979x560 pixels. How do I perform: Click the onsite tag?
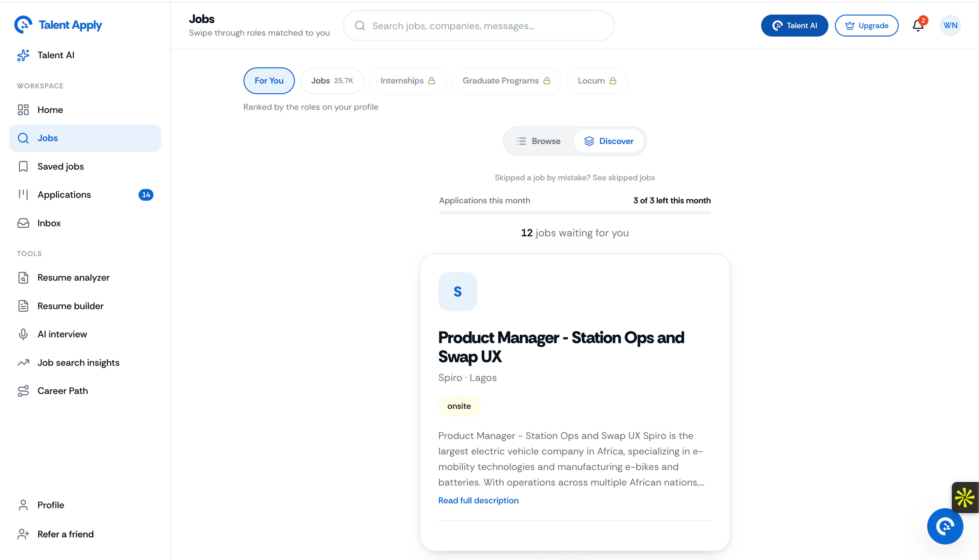(459, 406)
